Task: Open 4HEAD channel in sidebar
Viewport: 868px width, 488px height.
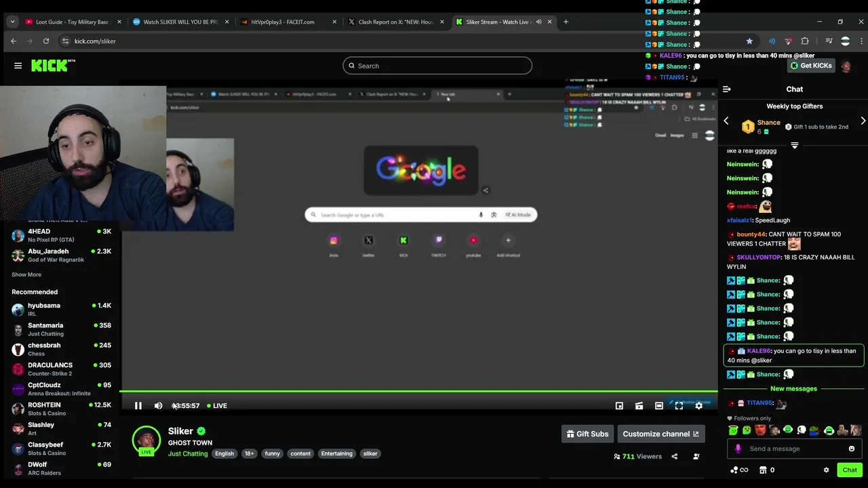Action: tap(61, 235)
